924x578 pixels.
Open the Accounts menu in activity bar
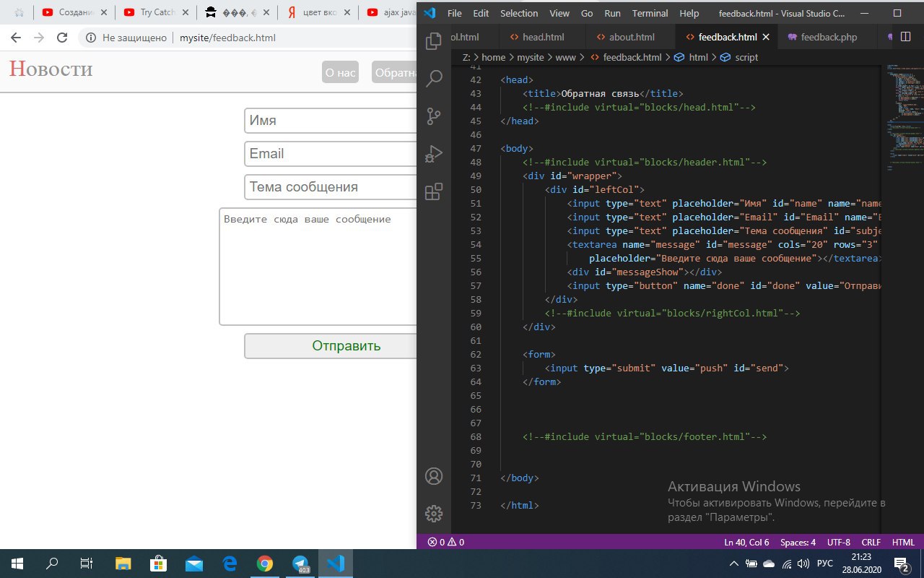434,476
